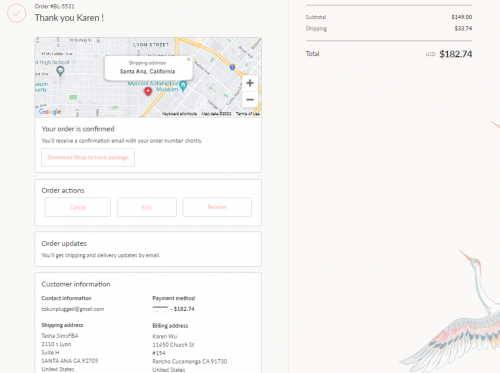Click billing line 11450 Church St

173,345
